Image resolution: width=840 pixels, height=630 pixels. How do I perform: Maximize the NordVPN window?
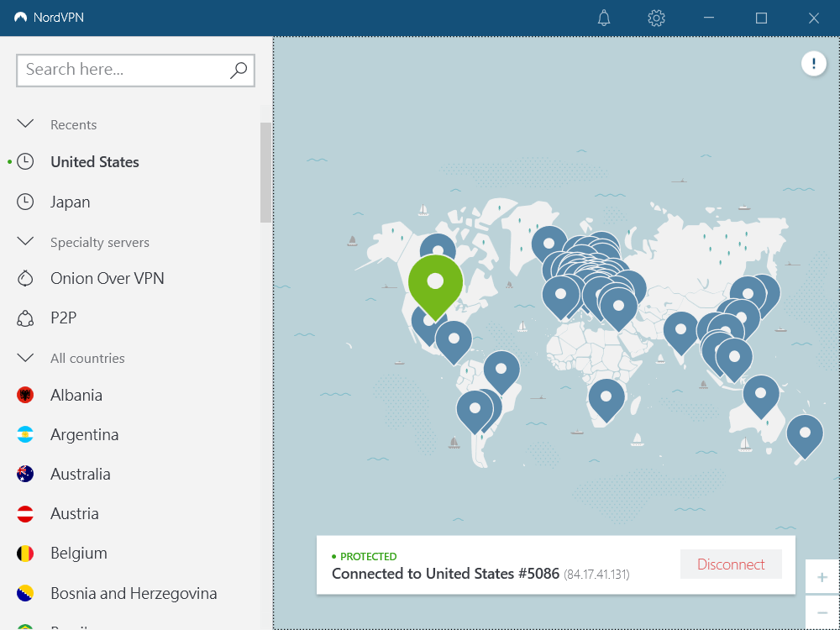[x=761, y=18]
